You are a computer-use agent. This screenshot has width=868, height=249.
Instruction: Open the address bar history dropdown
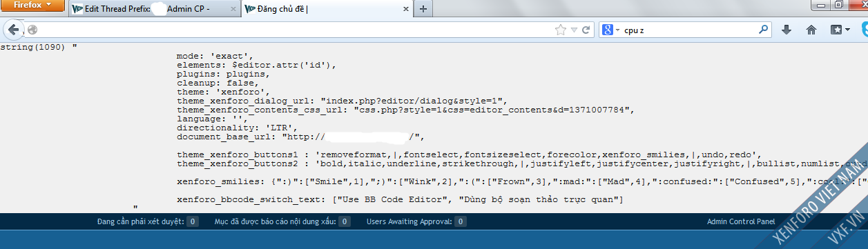tap(573, 30)
